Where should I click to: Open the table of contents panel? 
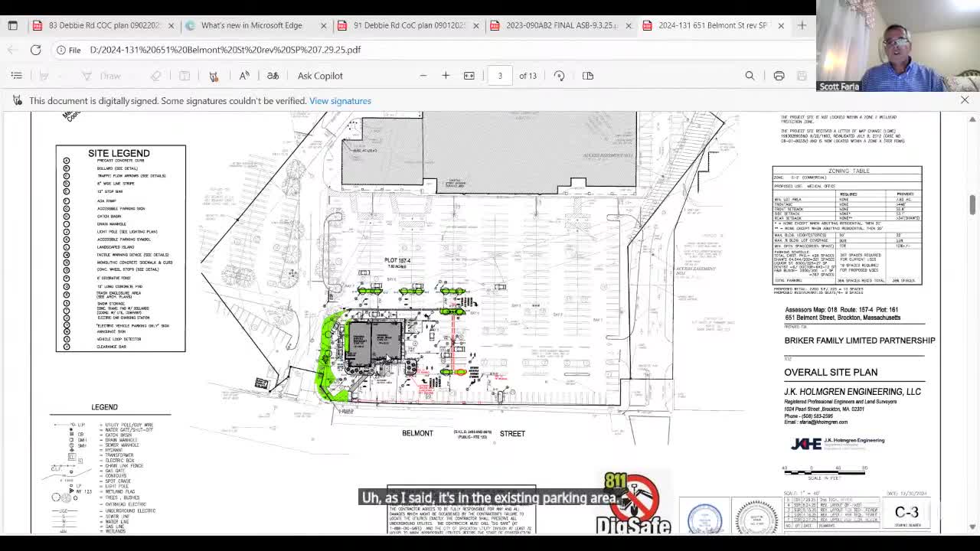pos(17,76)
